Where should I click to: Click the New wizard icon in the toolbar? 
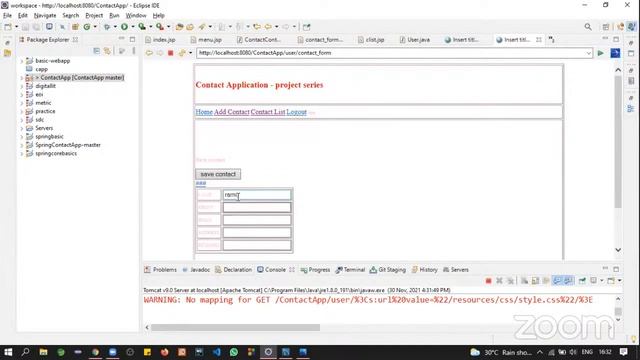click(8, 27)
